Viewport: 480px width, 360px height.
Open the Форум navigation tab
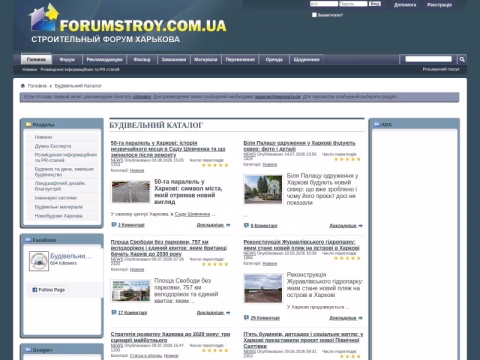coord(67,59)
